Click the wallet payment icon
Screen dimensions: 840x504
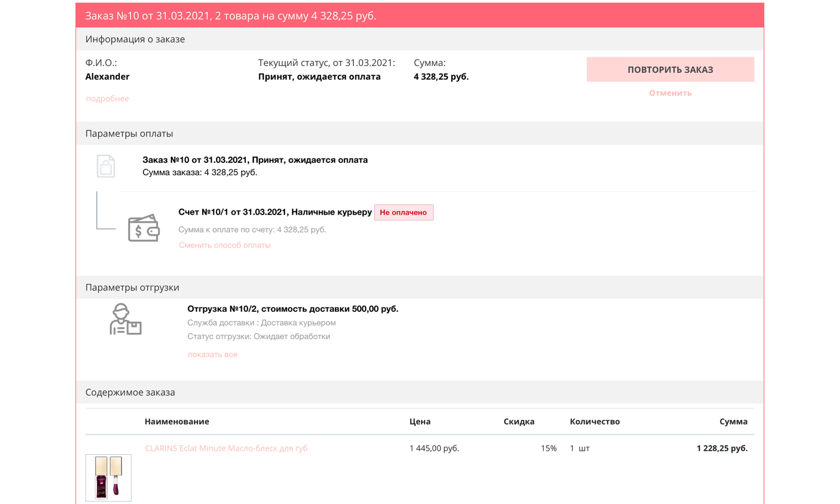tap(143, 228)
